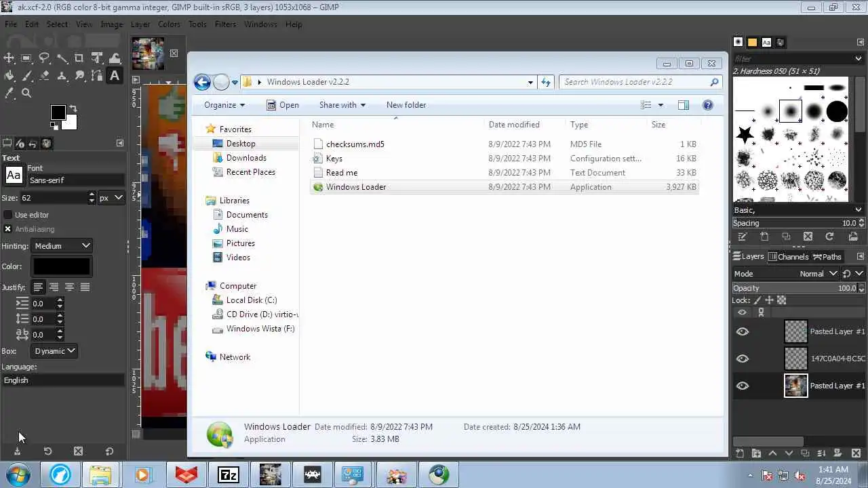Click the Font name Sans-serif field
This screenshot has height=488, width=868.
(76, 180)
